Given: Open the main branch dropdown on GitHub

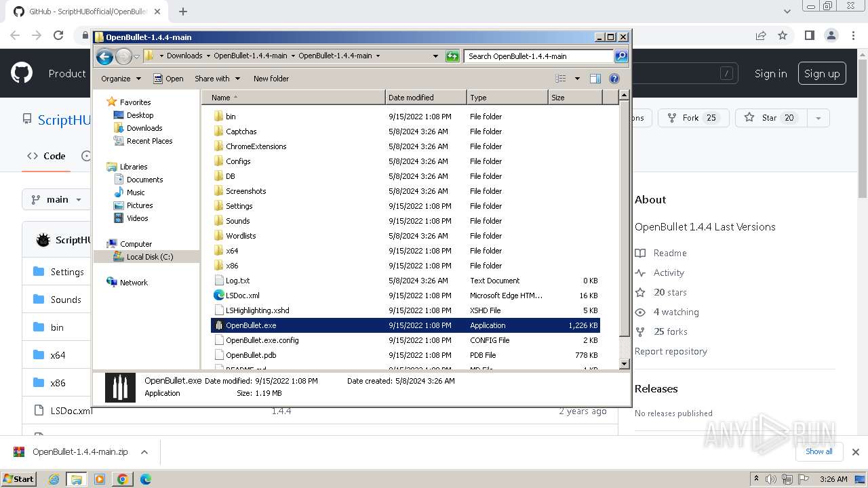Looking at the screenshot, I should click(x=56, y=199).
